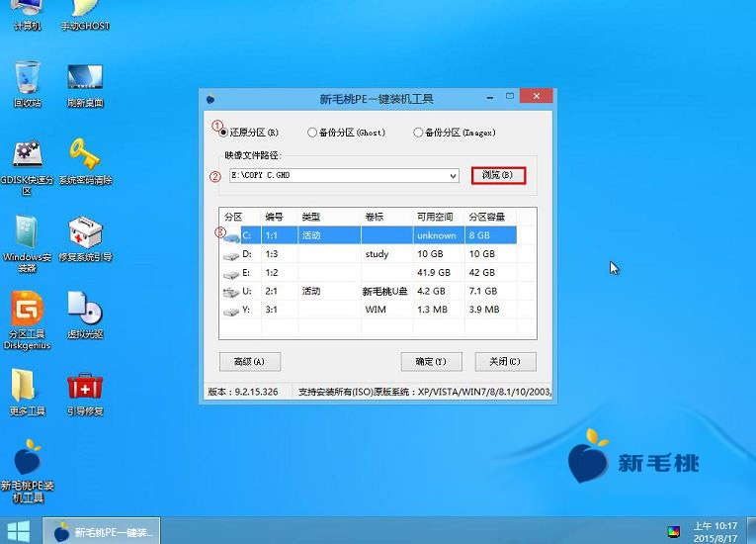Open the 回收站 recycle bin icon
The image size is (756, 544).
tap(27, 83)
